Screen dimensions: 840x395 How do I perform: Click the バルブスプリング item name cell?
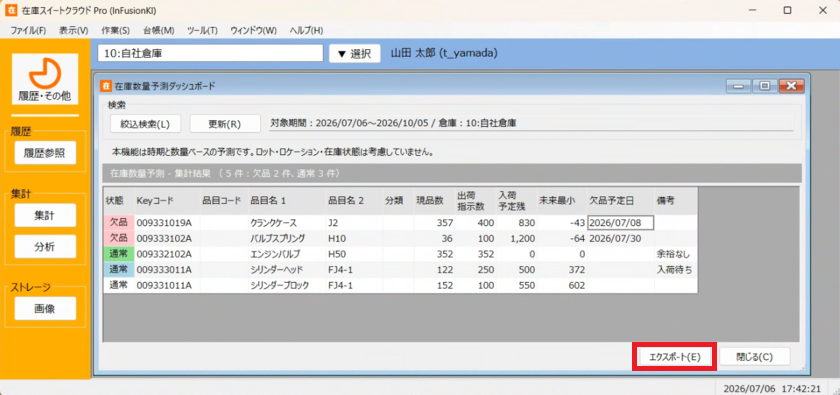click(287, 238)
